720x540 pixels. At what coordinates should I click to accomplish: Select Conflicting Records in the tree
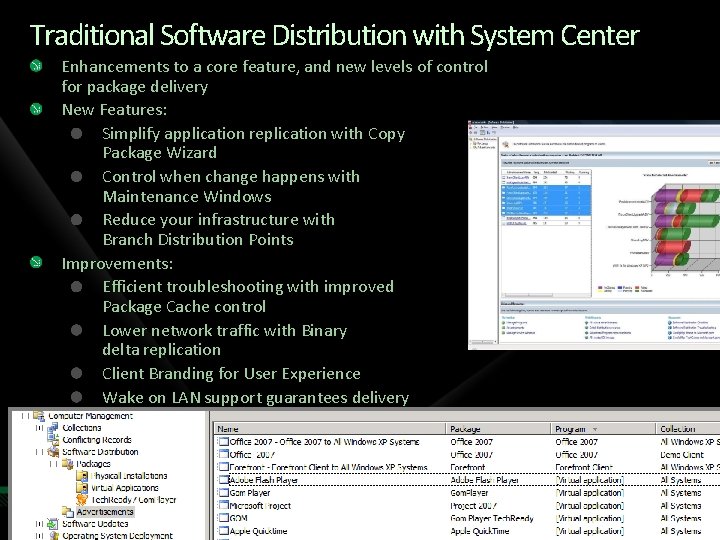click(x=97, y=440)
